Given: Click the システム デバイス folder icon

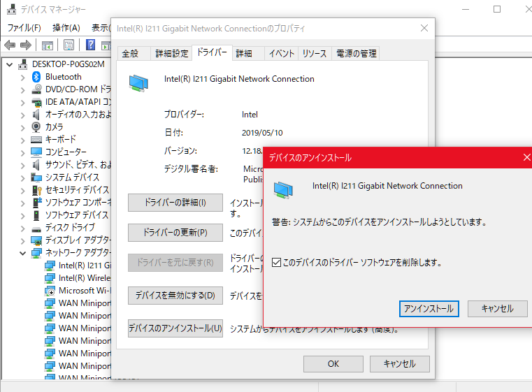Looking at the screenshot, I should 36,177.
